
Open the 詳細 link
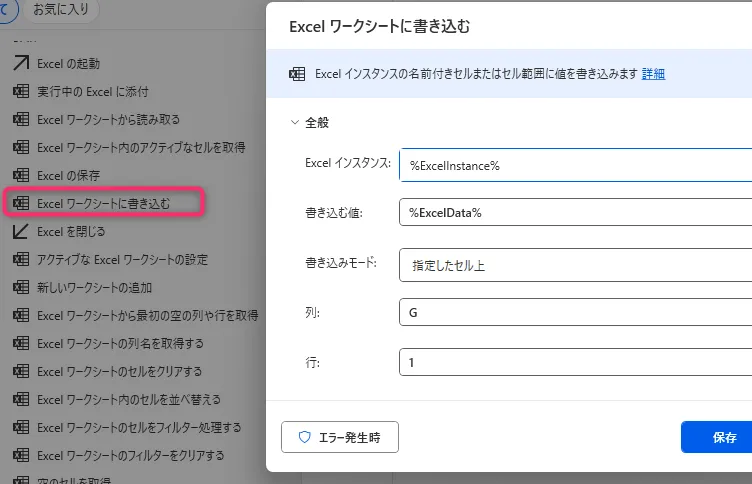tap(653, 74)
